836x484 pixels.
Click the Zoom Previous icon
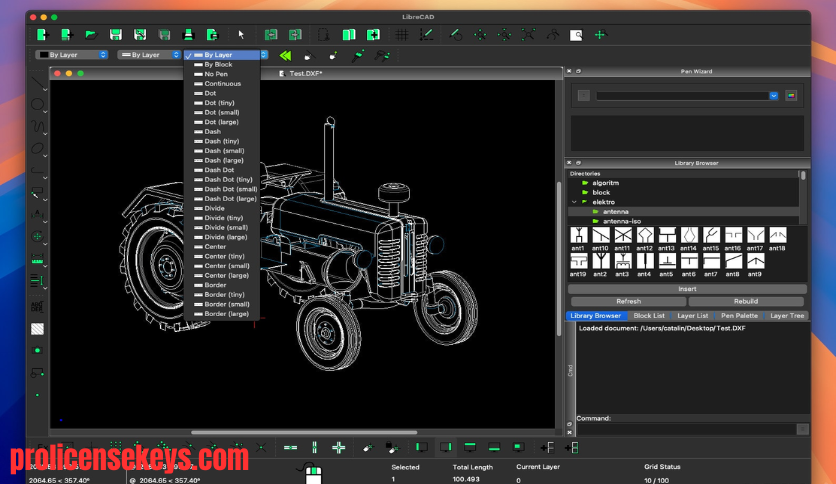[x=552, y=35]
